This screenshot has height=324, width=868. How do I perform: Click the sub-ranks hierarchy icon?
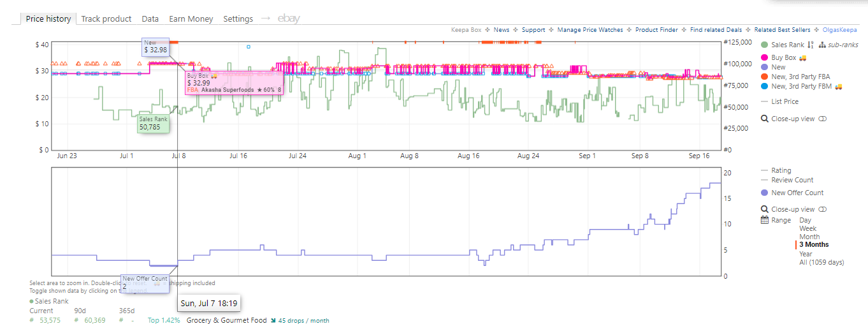pyautogui.click(x=822, y=45)
